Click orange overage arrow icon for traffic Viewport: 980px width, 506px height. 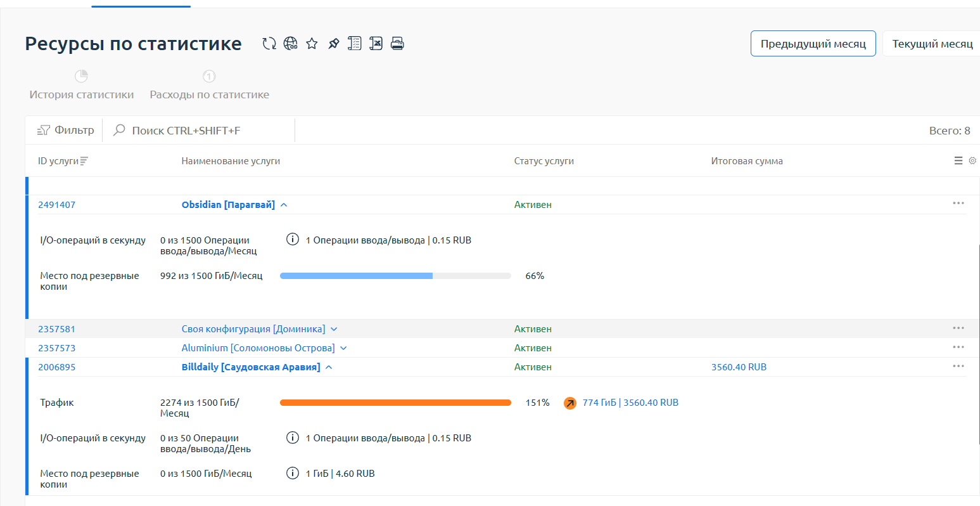570,403
